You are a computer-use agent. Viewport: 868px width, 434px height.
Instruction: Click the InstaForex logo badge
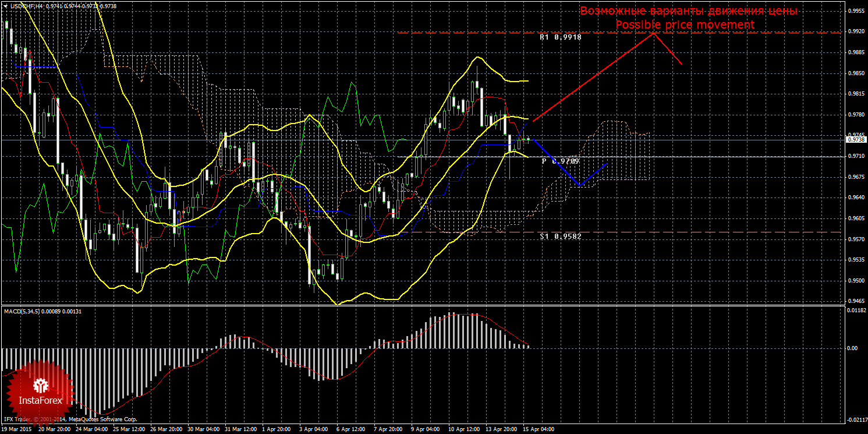pyautogui.click(x=40, y=391)
